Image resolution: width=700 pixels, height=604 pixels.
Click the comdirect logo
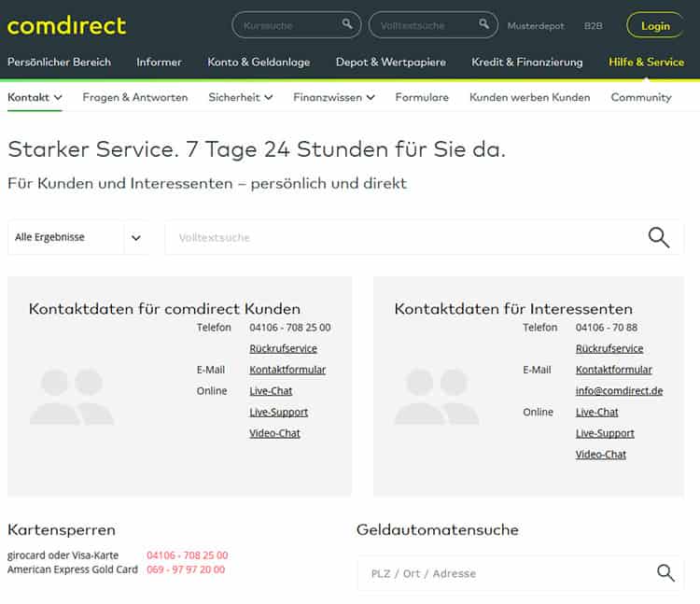tap(67, 26)
